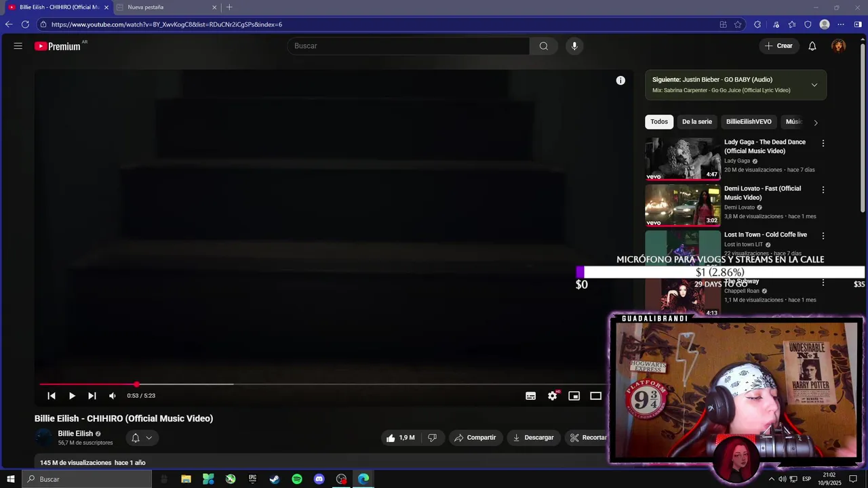Select the BillieEilishVEVO chip
This screenshot has height=488, width=868.
pyautogui.click(x=749, y=122)
